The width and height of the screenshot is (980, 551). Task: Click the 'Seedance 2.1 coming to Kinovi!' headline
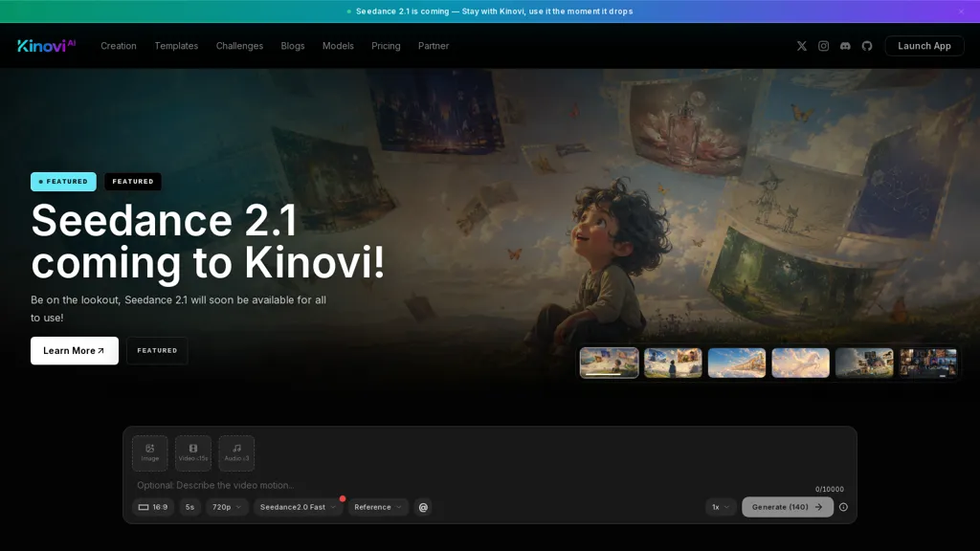208,241
